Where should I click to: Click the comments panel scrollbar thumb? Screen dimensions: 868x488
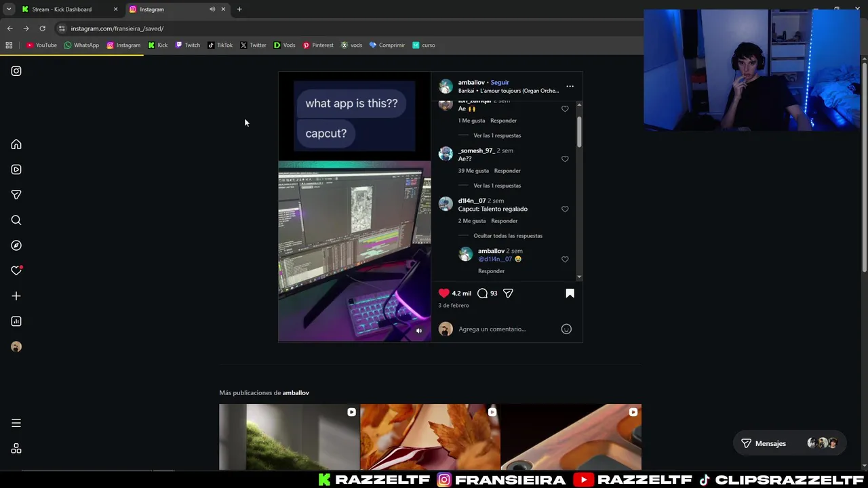click(579, 131)
